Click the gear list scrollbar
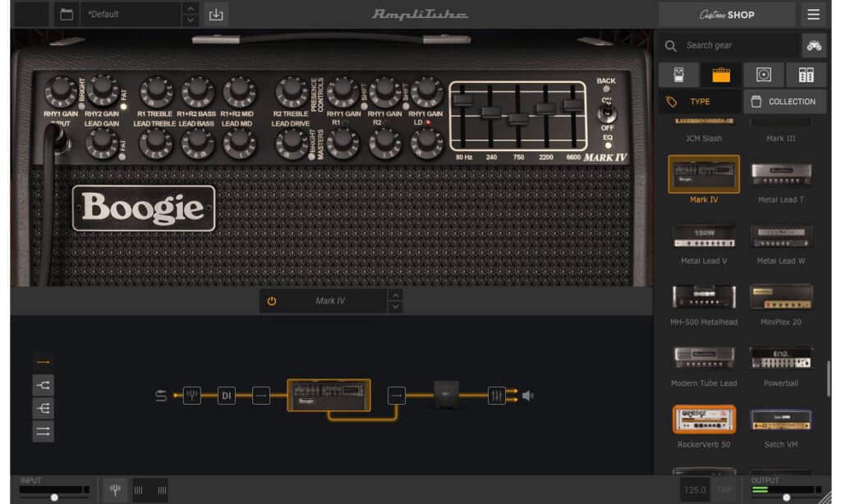The height and width of the screenshot is (504, 841). (829, 378)
